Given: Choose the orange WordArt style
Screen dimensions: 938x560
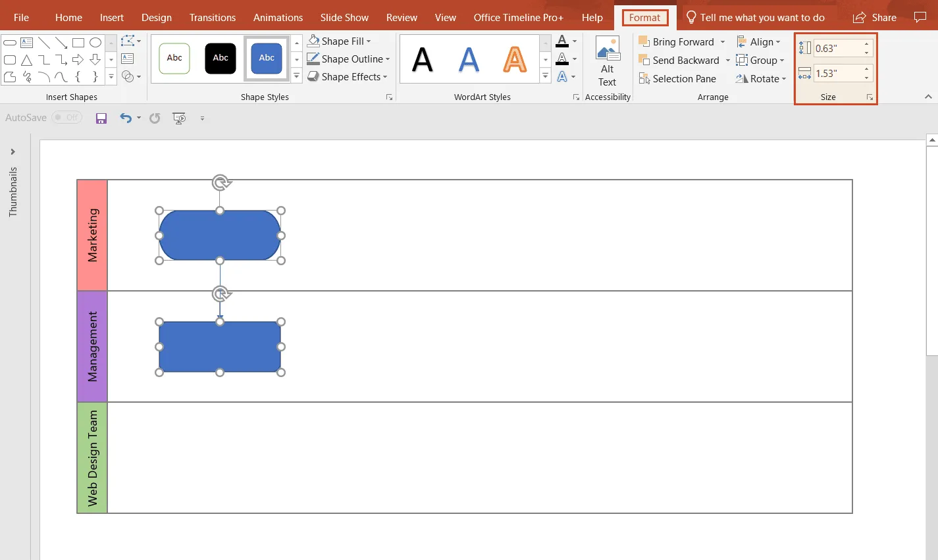Looking at the screenshot, I should point(515,59).
